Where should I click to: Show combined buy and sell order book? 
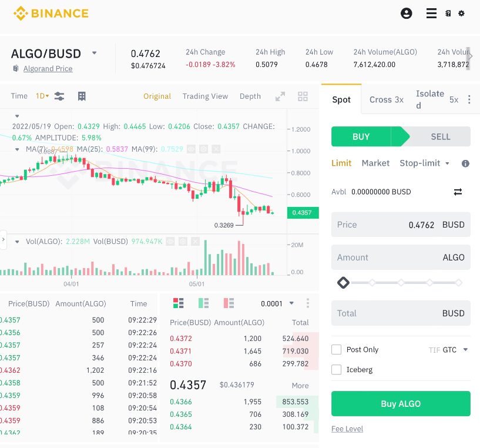pos(179,303)
